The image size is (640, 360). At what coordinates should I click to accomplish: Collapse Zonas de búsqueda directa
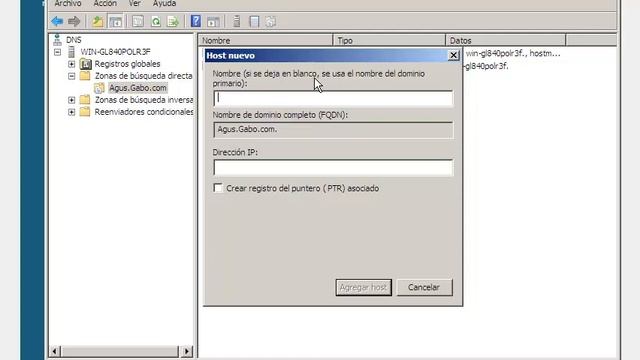coord(71,76)
